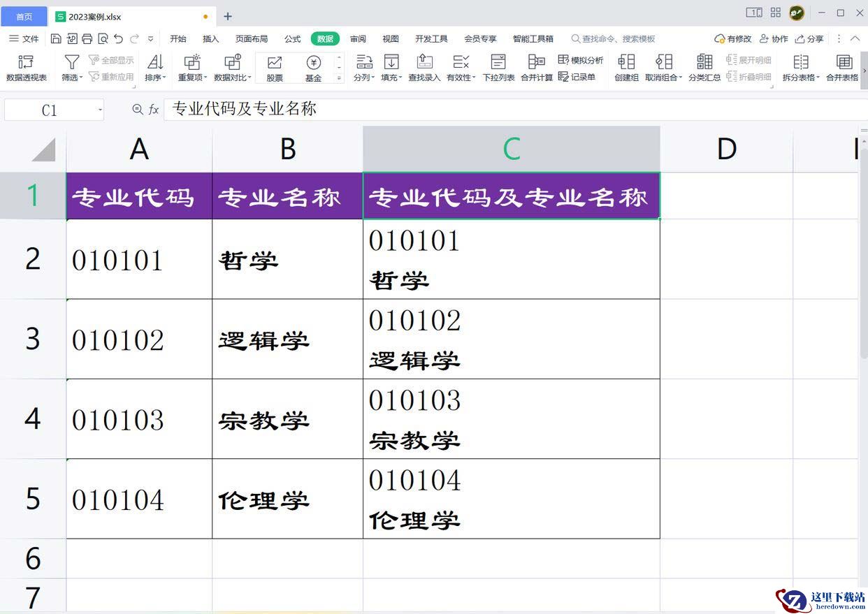Screen dimensions: 868x614
Task: Switch to the 智能工具箱 tab
Action: point(533,39)
